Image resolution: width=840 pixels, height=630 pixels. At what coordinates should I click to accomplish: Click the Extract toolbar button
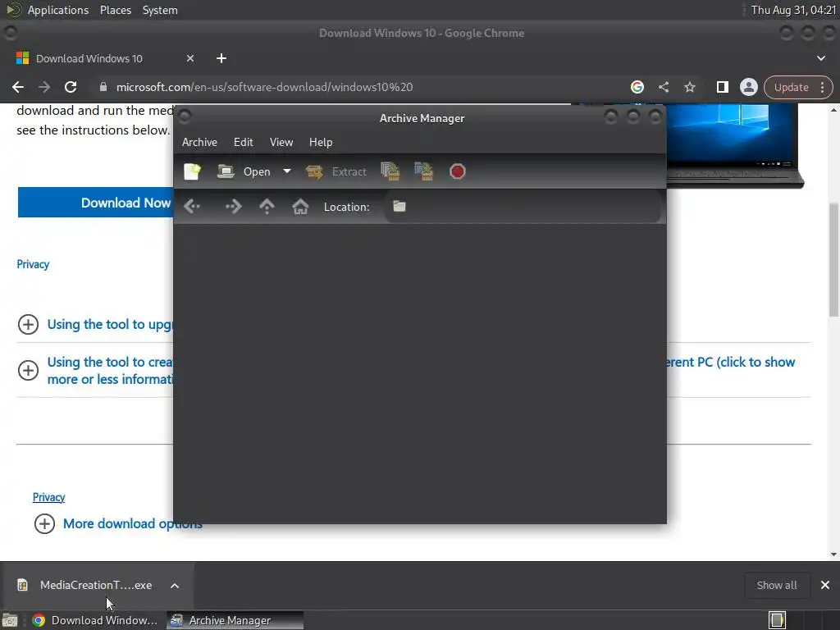[x=336, y=171]
